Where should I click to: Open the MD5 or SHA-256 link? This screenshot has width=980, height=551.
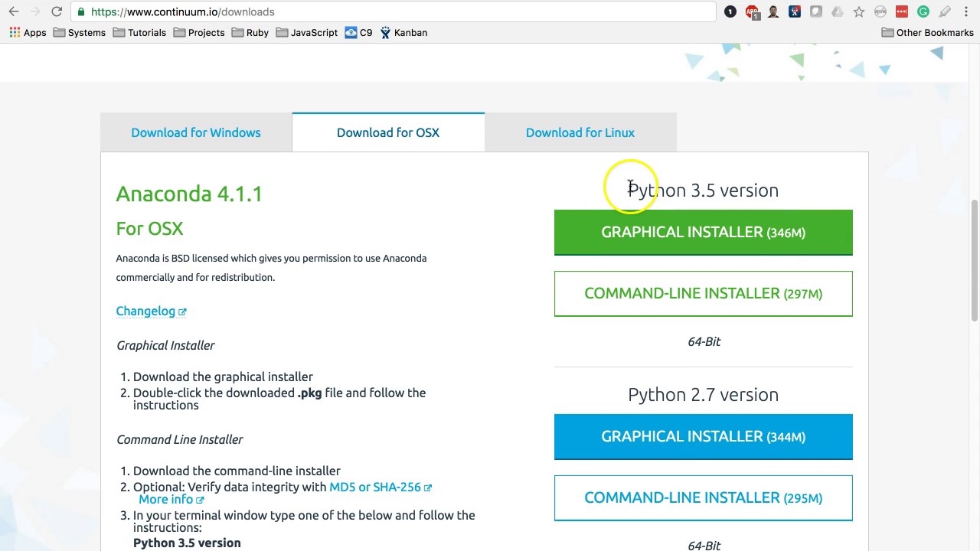(375, 487)
